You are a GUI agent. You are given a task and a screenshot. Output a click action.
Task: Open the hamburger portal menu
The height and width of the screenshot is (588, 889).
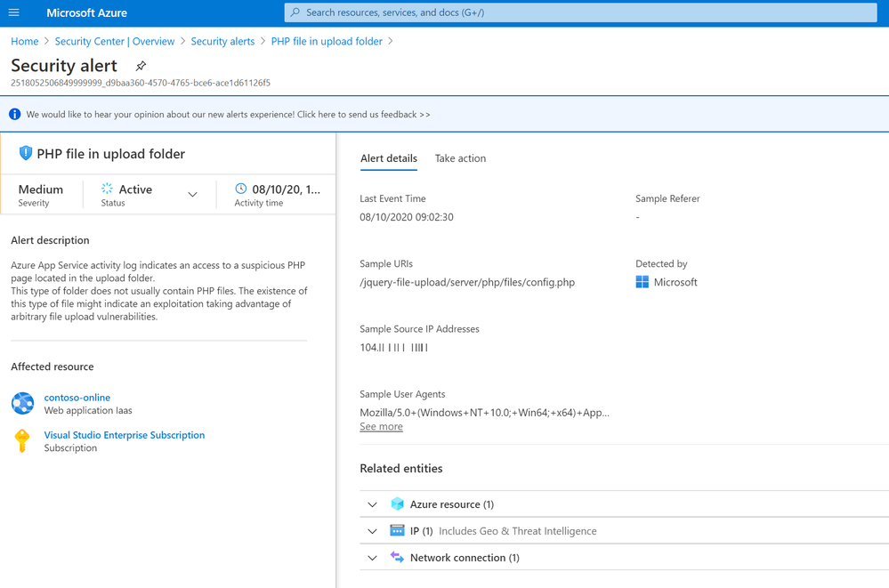coord(14,12)
